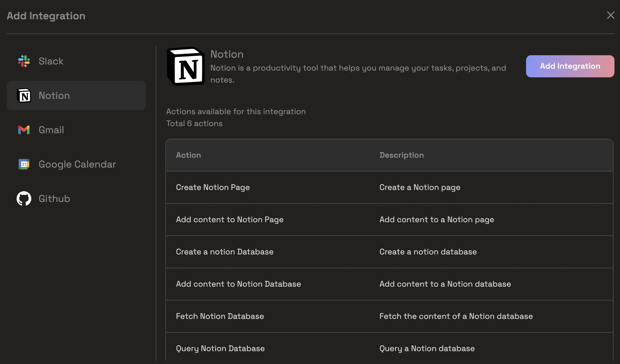Click the 'Total 6 actions' text
This screenshot has width=620, height=364.
coord(194,123)
